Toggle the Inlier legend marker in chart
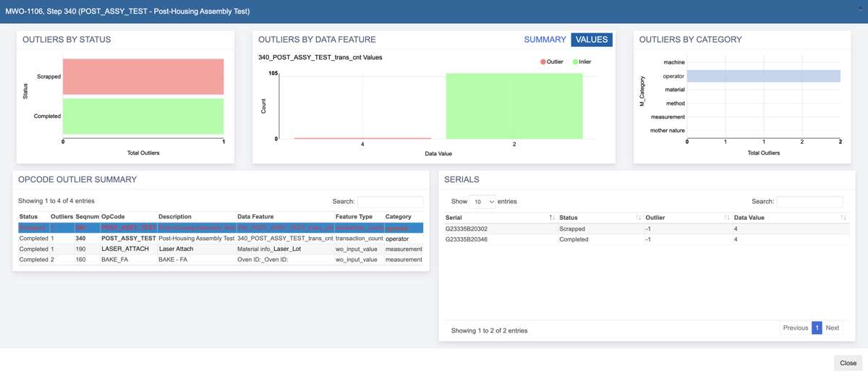The height and width of the screenshot is (376, 868). (575, 62)
